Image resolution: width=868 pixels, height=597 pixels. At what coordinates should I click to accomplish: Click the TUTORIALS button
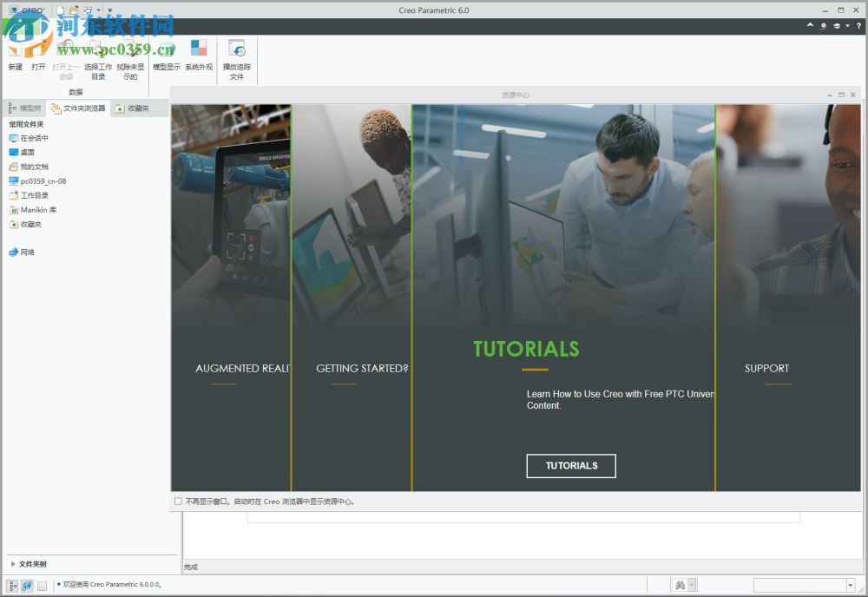[570, 466]
